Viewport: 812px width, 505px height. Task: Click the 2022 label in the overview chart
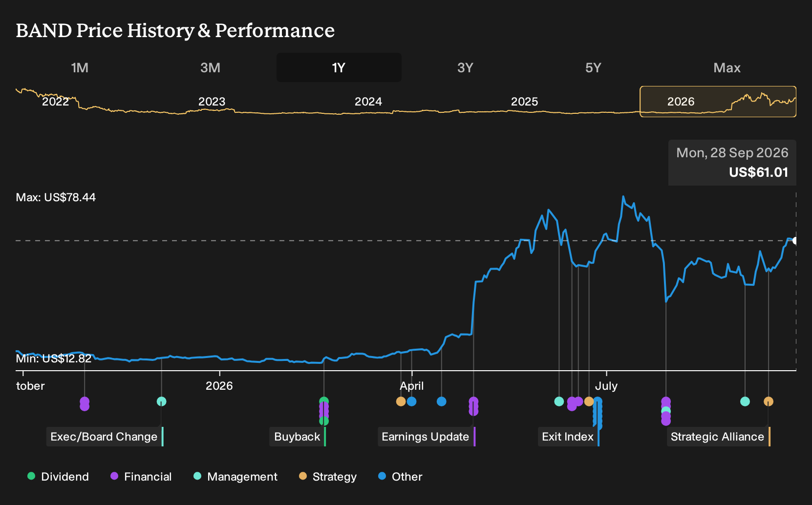point(56,102)
